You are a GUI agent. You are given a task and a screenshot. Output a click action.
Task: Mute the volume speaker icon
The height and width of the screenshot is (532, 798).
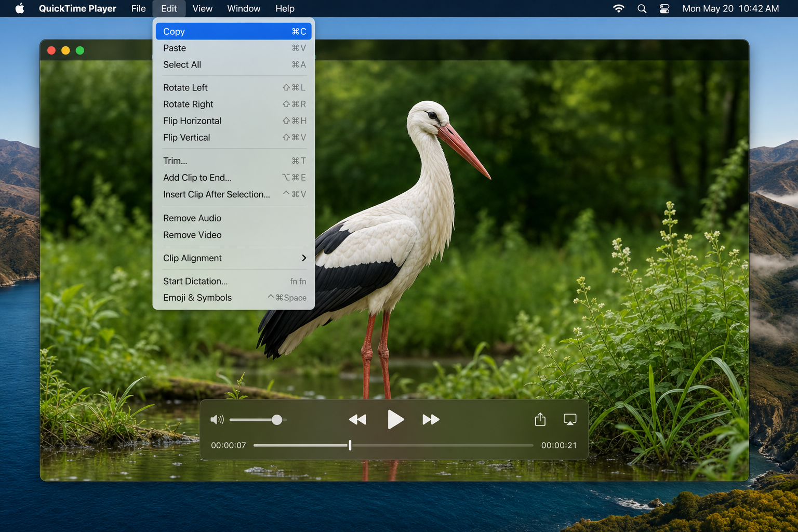coord(217,419)
